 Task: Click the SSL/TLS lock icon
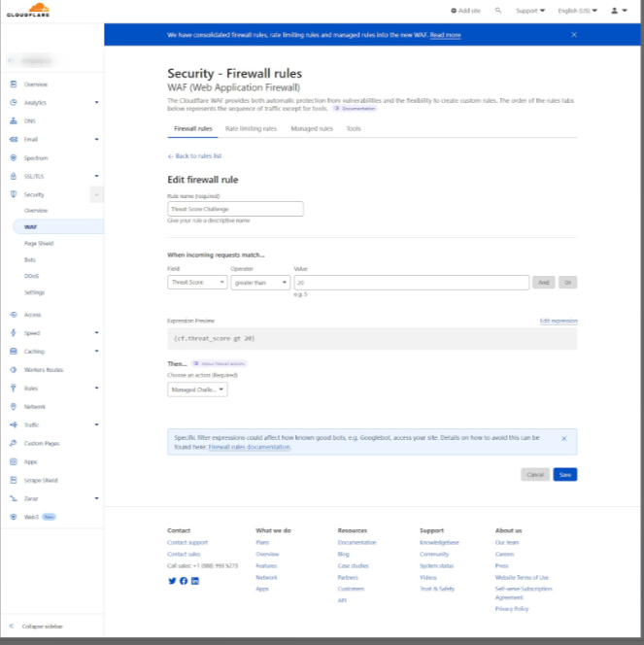(14, 176)
